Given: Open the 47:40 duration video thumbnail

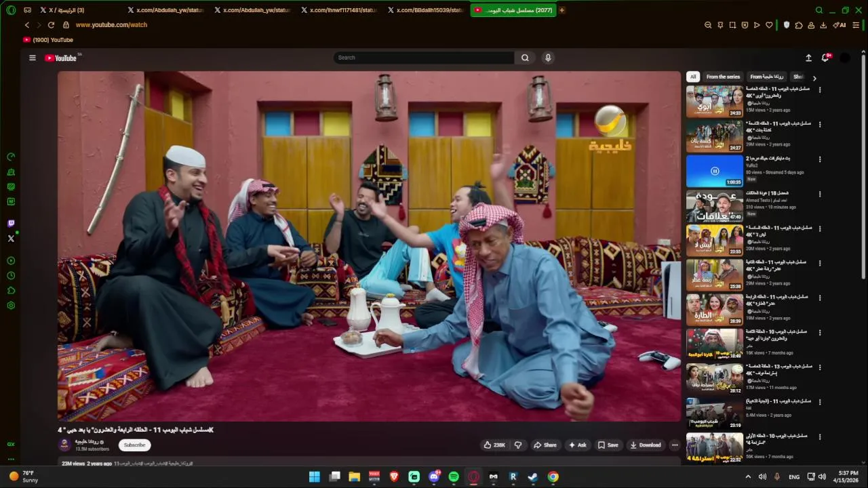Looking at the screenshot, I should point(715,205).
